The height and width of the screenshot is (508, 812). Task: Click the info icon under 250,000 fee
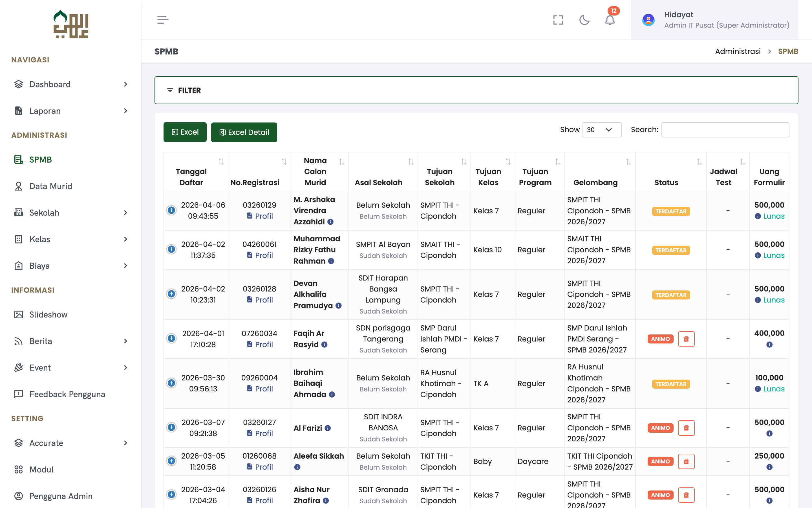point(769,467)
